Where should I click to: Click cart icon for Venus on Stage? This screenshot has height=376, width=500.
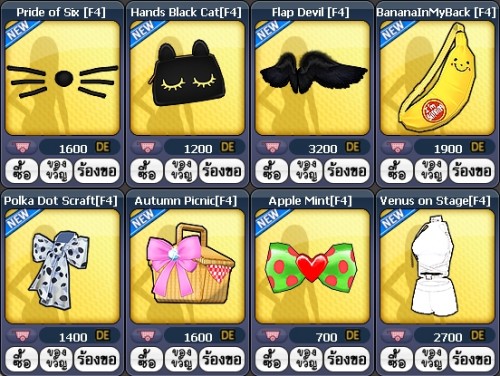pyautogui.click(x=397, y=335)
